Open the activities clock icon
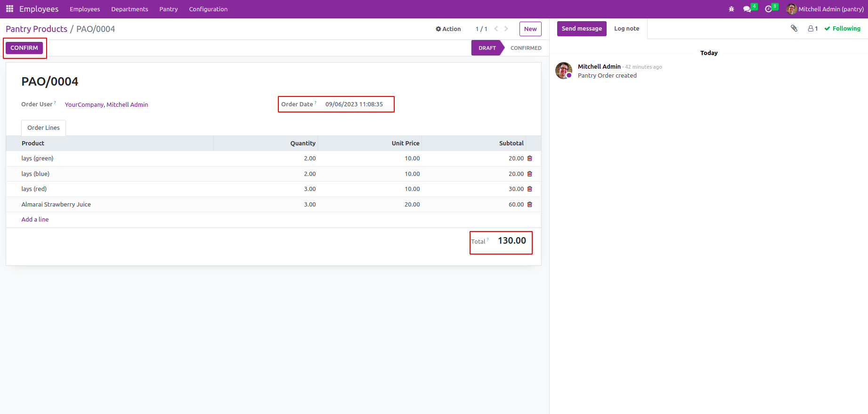Viewport: 868px width, 414px height. tap(769, 9)
